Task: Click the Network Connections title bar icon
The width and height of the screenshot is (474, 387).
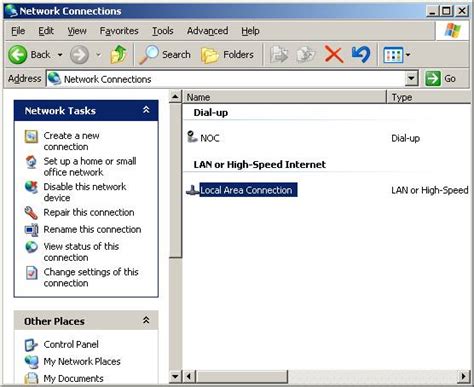Action: (x=11, y=11)
